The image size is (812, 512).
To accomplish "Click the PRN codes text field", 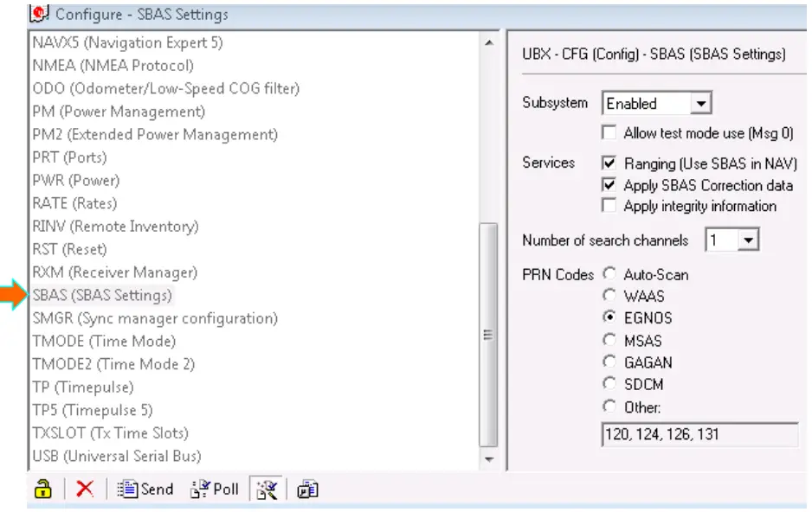I will 699,434.
